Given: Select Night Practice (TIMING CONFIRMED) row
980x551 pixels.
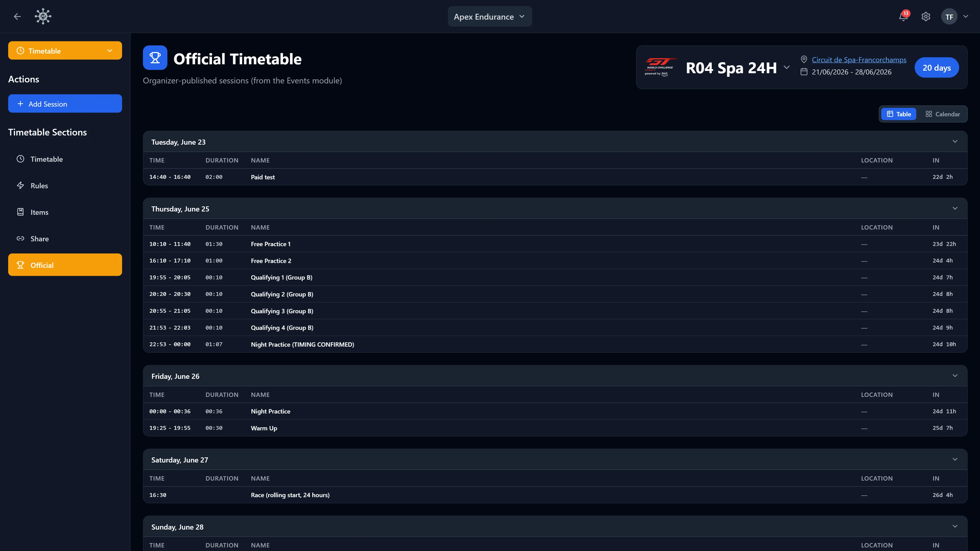Looking at the screenshot, I should coord(555,344).
